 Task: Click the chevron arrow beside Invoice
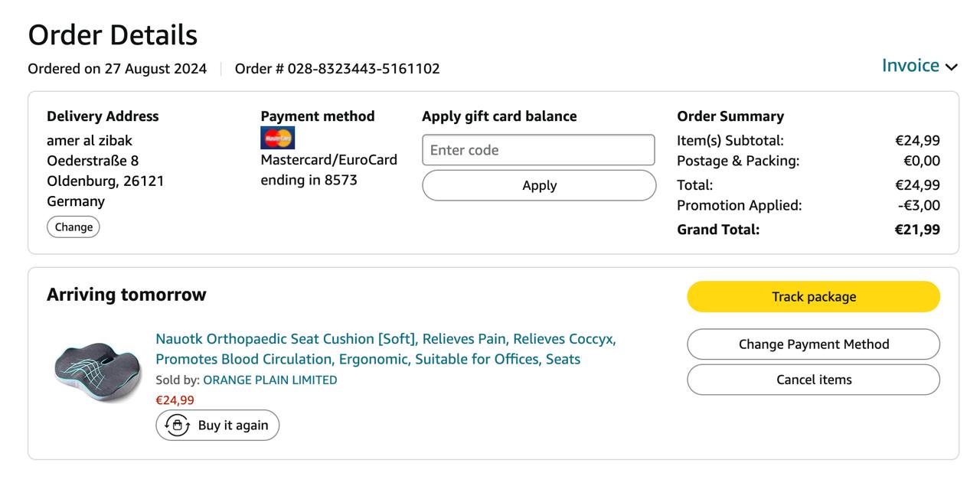click(x=952, y=67)
